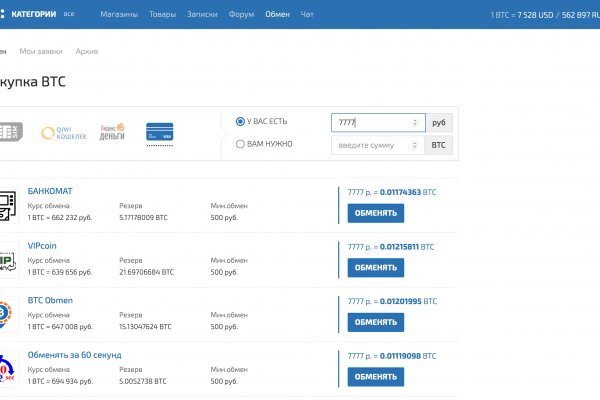
Task: Focus the 'введите сумму' BTC input field
Action: click(x=370, y=145)
